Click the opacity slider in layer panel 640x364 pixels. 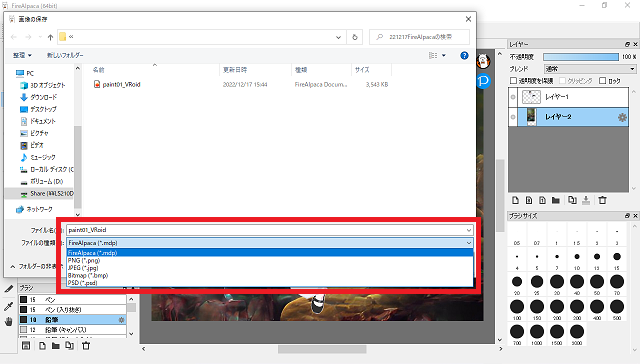(581, 57)
